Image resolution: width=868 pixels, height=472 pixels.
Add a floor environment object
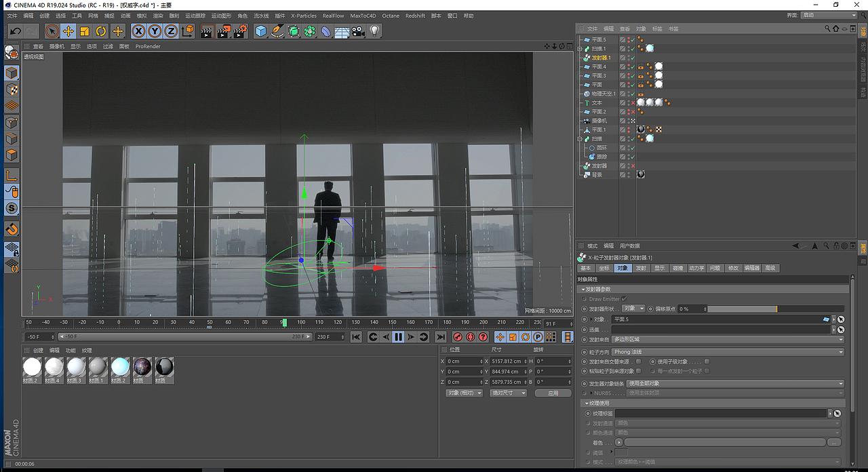342,31
